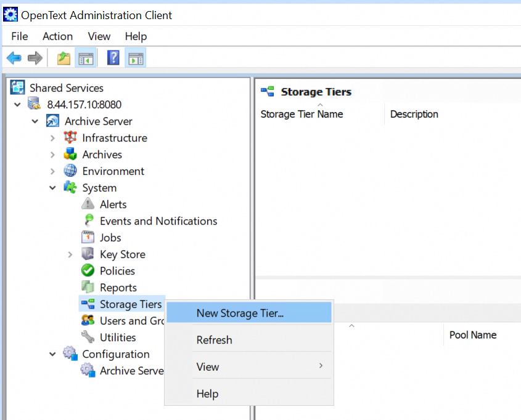Screen dimensions: 521x420
Task: Click the System puzzle icon
Action: pyautogui.click(x=70, y=187)
